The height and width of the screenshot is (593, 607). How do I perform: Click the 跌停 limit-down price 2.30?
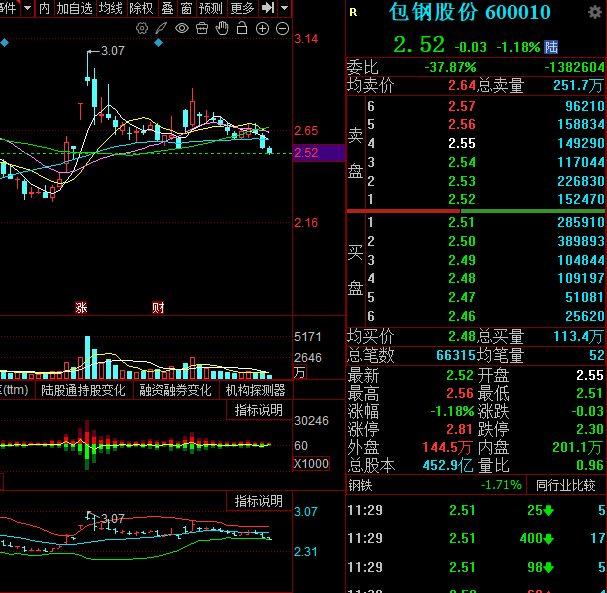[590, 429]
